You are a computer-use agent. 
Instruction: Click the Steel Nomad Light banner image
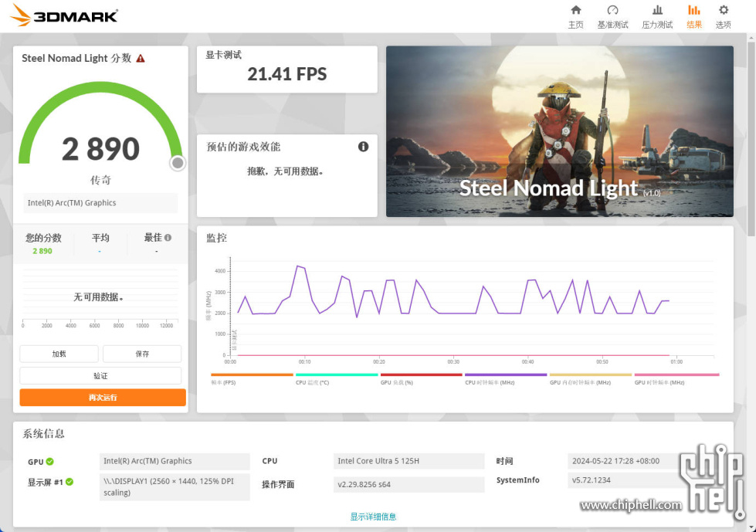tap(560, 131)
